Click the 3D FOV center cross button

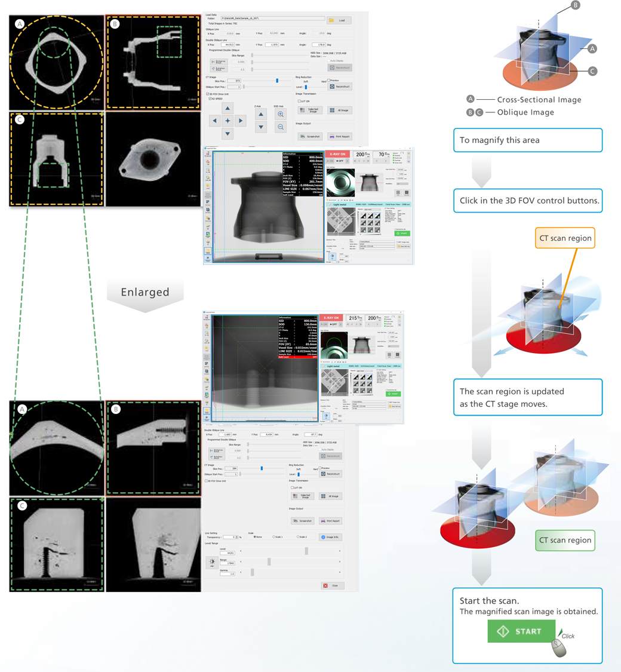pyautogui.click(x=228, y=121)
